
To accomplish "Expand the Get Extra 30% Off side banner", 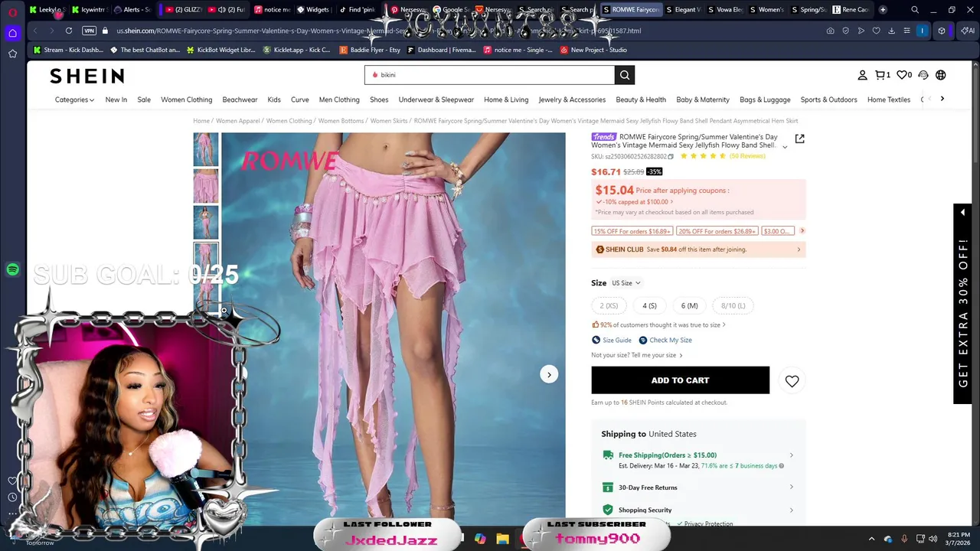I will coord(962,304).
